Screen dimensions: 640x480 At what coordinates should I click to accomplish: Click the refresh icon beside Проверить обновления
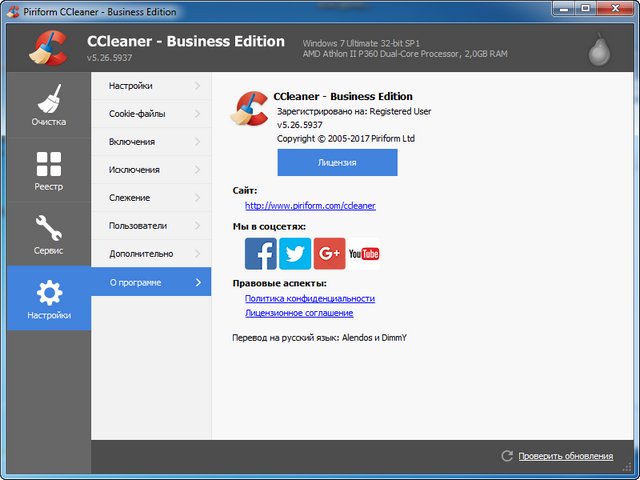pos(507,456)
